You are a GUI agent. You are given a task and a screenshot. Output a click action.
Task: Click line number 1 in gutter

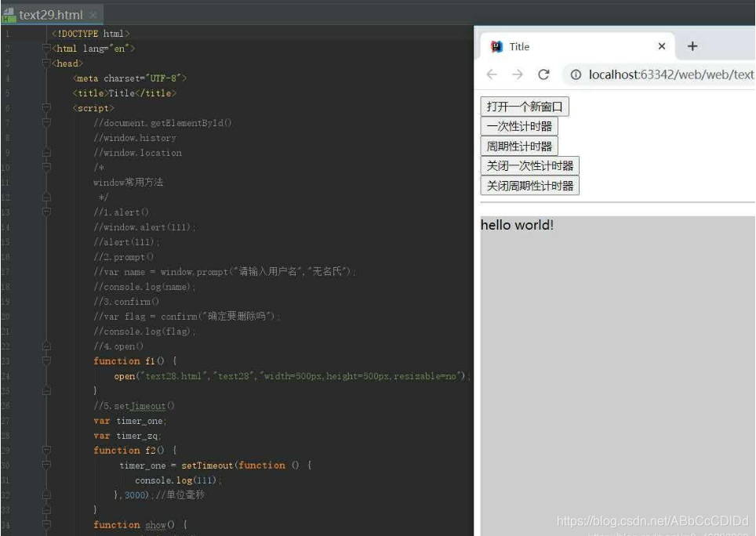[7, 34]
